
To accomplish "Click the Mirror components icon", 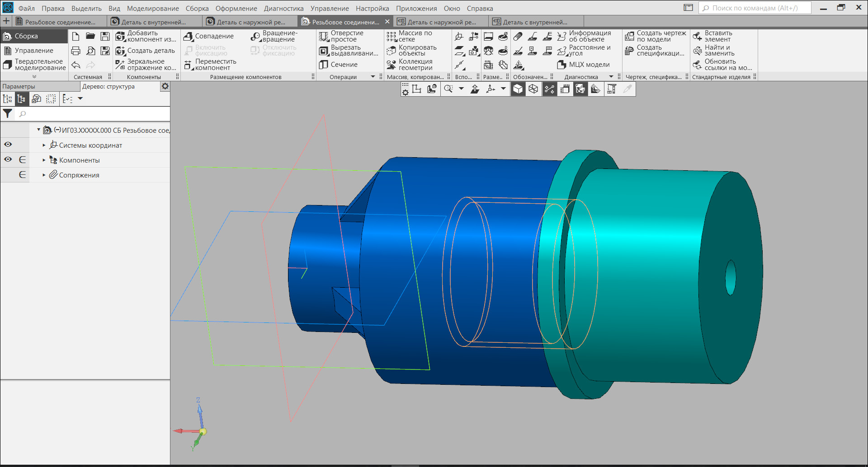I will (120, 65).
